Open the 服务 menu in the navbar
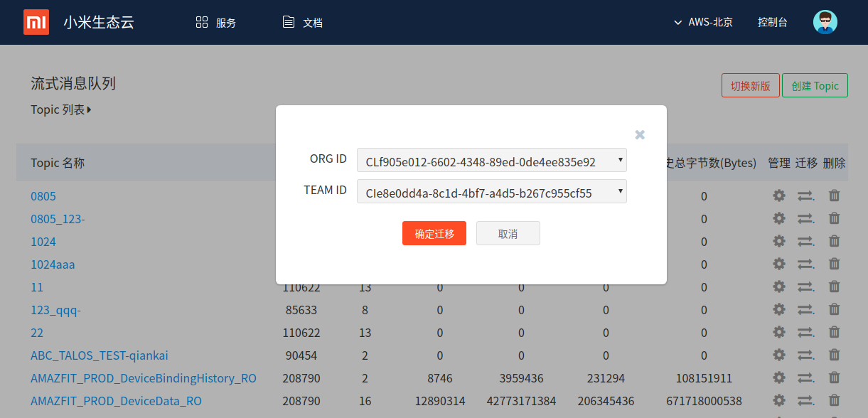 click(x=216, y=22)
